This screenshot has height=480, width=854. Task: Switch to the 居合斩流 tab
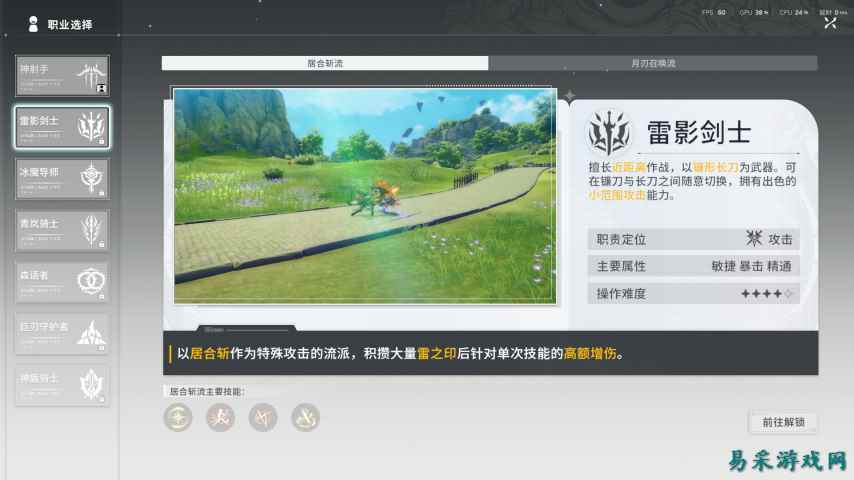click(325, 63)
